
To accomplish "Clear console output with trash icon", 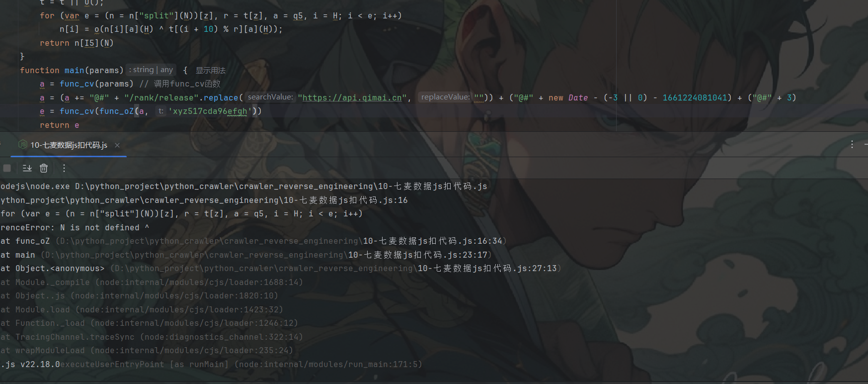I will pyautogui.click(x=44, y=168).
